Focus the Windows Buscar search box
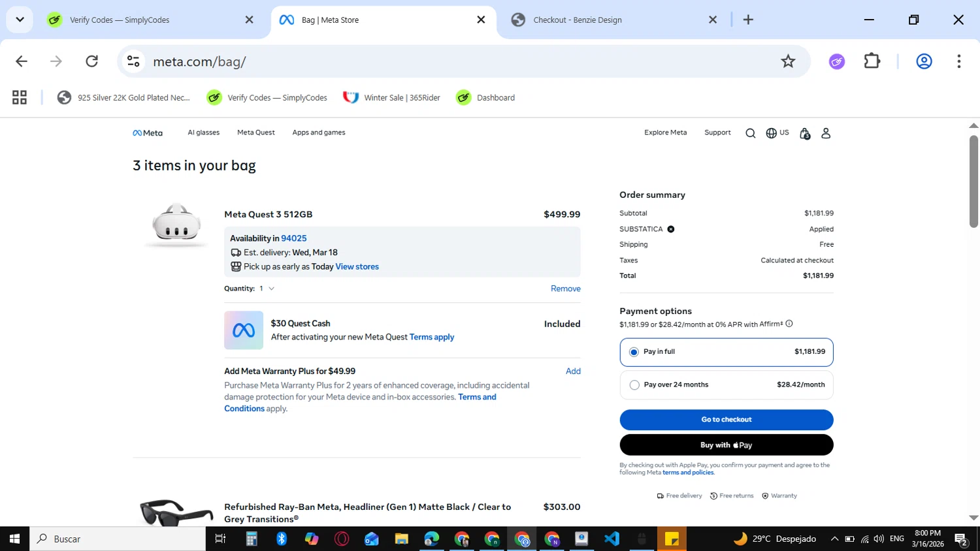 click(x=118, y=539)
